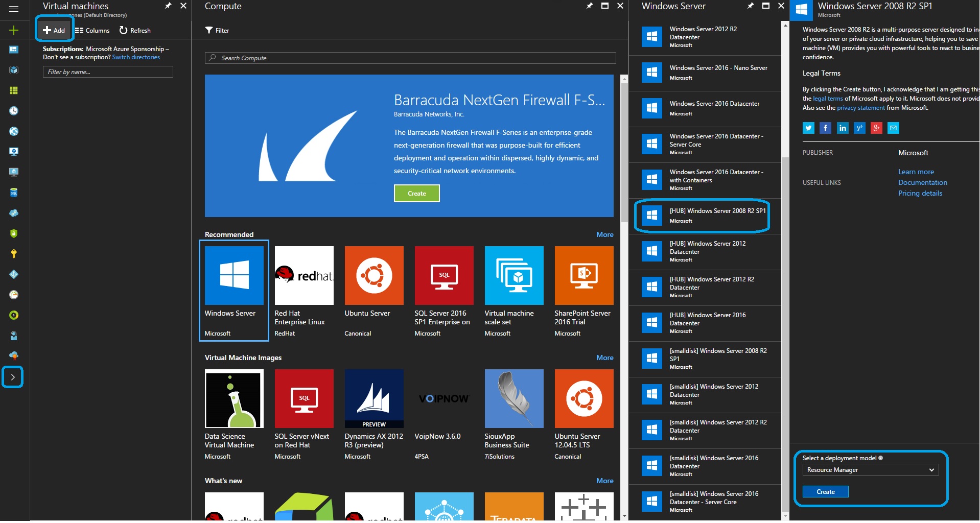Click the hamburger menu icon
Image resolution: width=980 pixels, height=523 pixels.
pyautogui.click(x=14, y=9)
